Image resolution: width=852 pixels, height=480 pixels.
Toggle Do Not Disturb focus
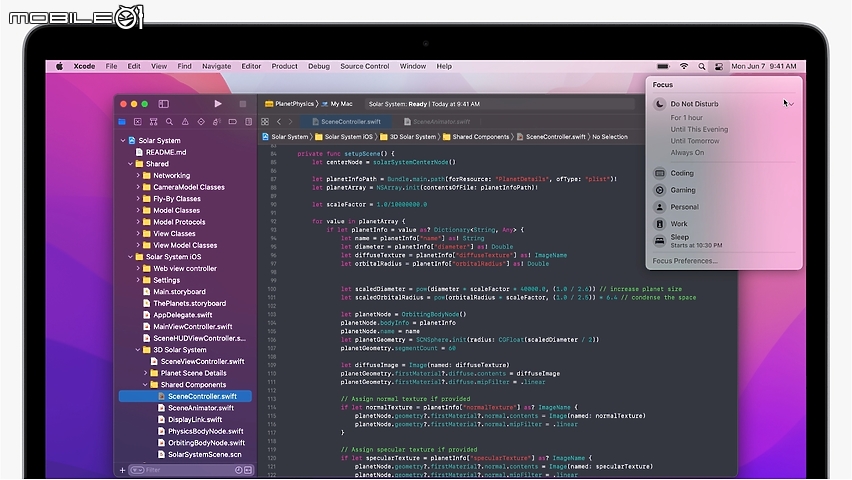694,104
